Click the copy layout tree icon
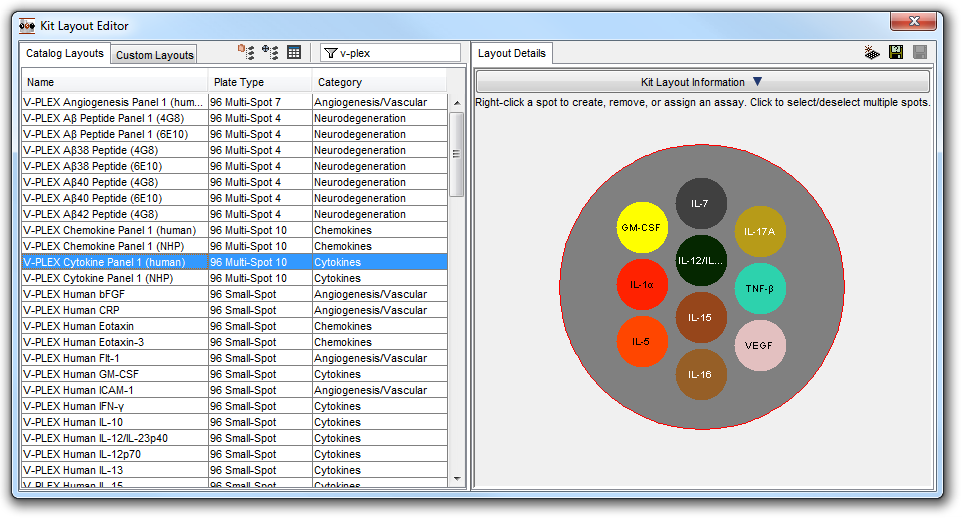 [x=246, y=53]
